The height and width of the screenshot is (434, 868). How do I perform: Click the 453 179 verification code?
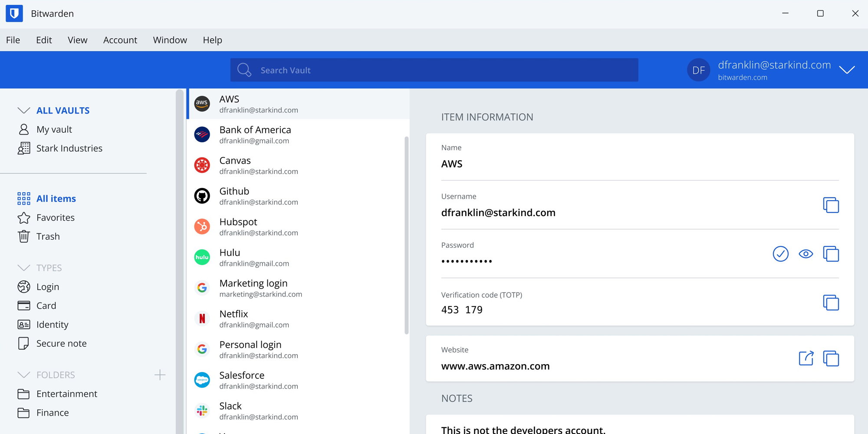[462, 310]
